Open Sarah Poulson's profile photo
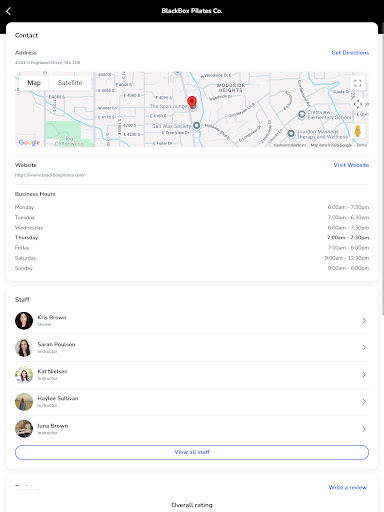The height and width of the screenshot is (512, 384). (24, 348)
